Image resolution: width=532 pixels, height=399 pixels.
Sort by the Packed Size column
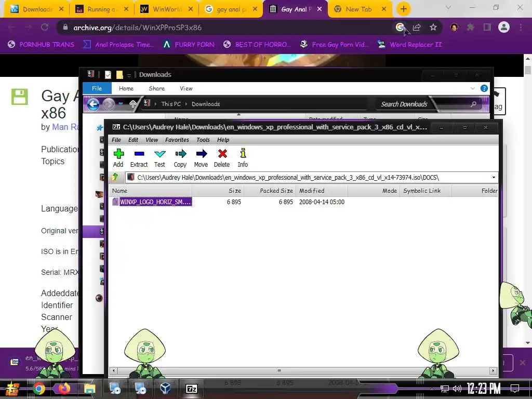pos(270,191)
